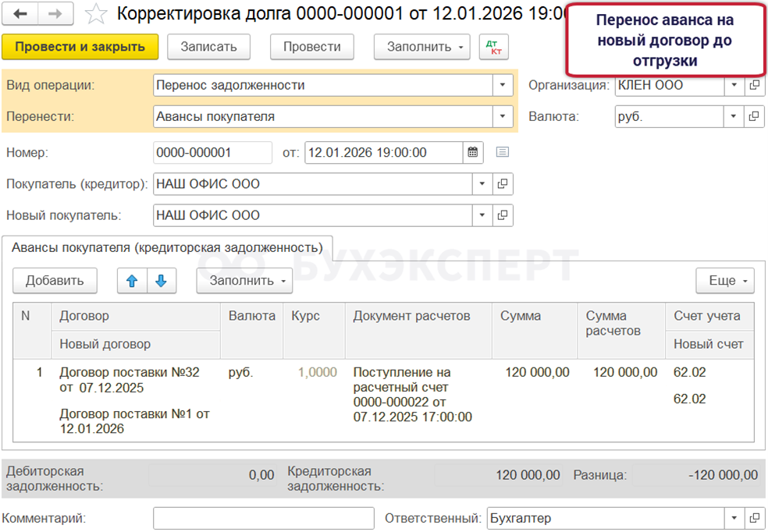Click Курс column header
The width and height of the screenshot is (768, 532).
point(314,331)
